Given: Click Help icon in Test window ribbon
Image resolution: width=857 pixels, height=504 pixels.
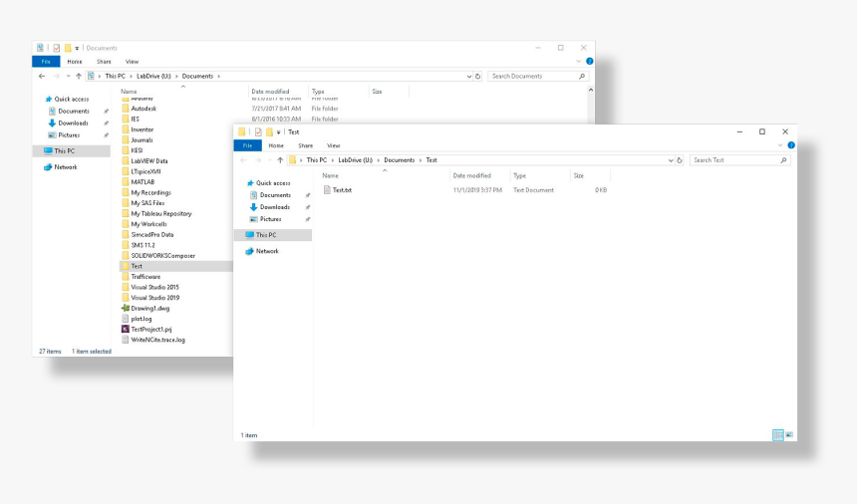Looking at the screenshot, I should pyautogui.click(x=791, y=145).
